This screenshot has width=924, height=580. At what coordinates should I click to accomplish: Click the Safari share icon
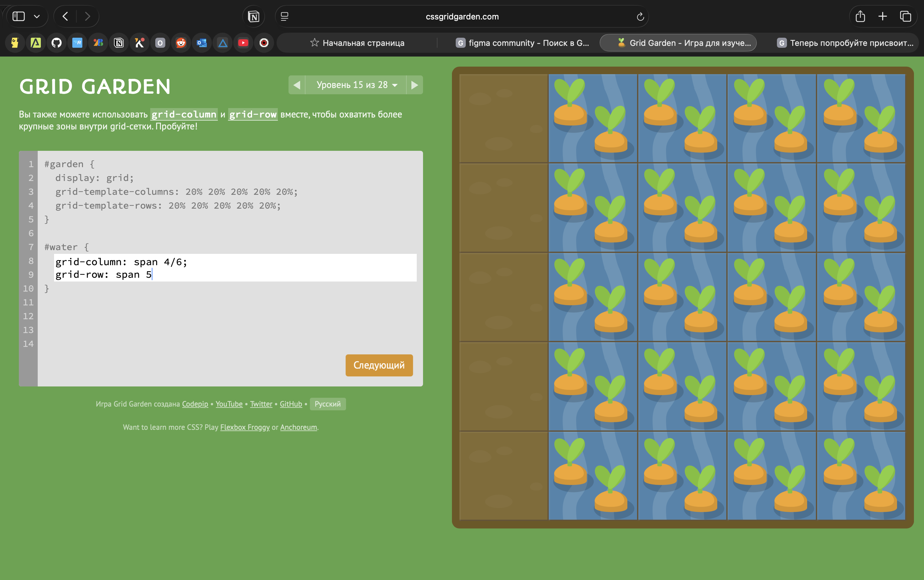coord(860,16)
